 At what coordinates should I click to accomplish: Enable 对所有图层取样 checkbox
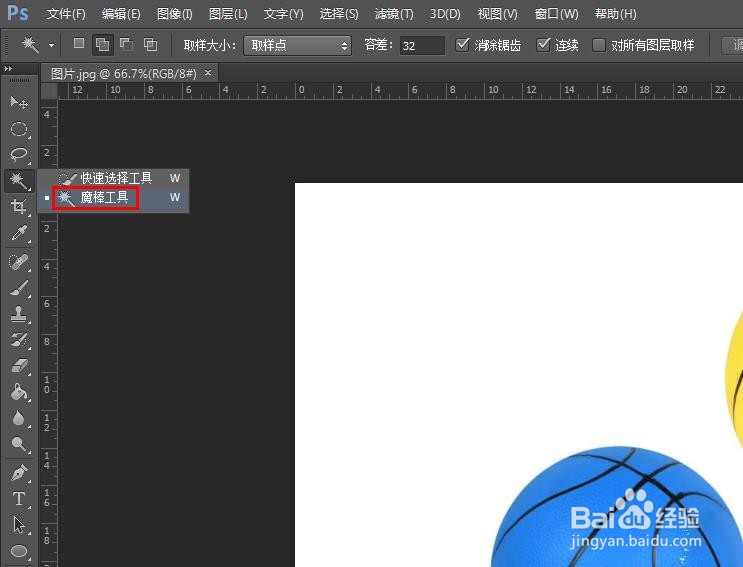pos(599,45)
